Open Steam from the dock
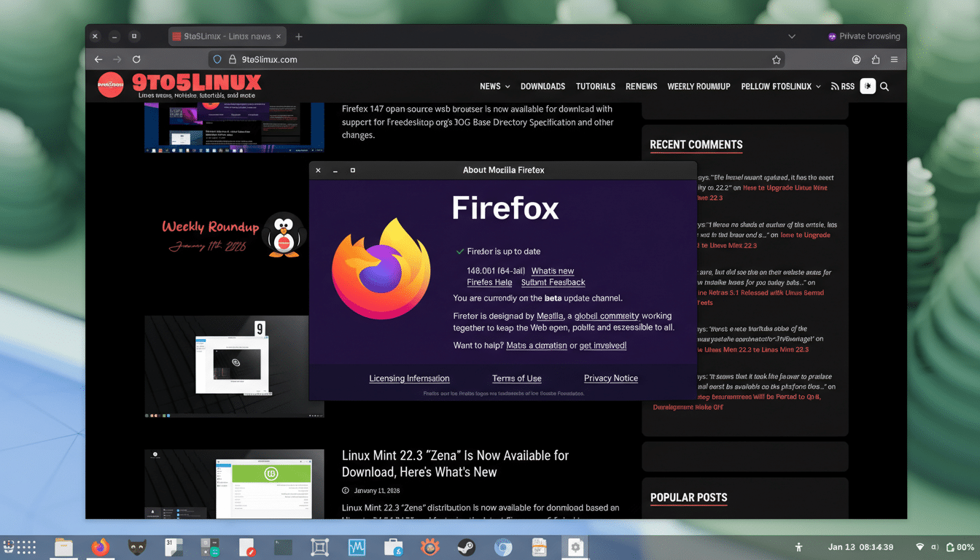The image size is (980, 560). (466, 547)
